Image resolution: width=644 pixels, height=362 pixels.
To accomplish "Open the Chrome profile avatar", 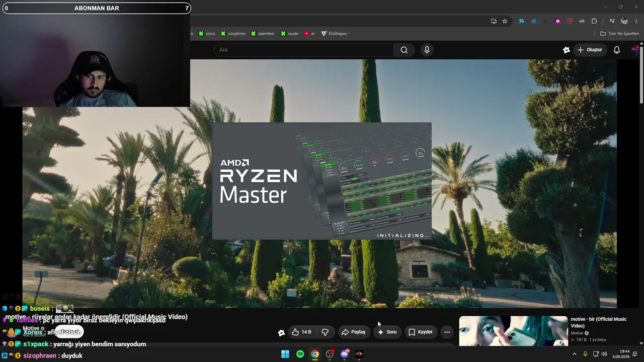I will (x=624, y=21).
